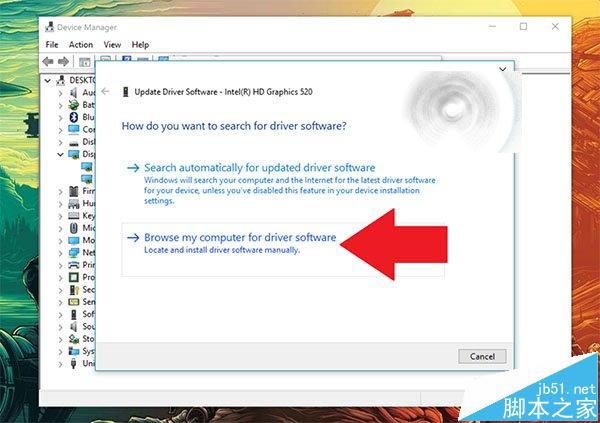Collapse the DESKTOP root node

[x=47, y=80]
